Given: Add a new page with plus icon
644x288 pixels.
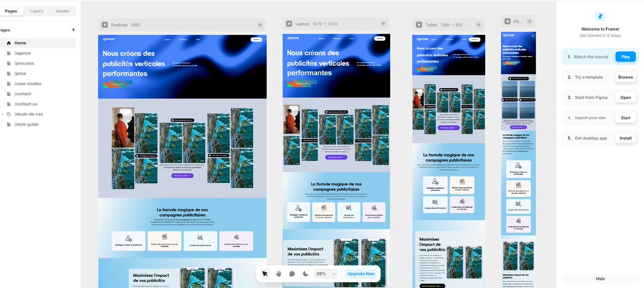Looking at the screenshot, I should [74, 30].
